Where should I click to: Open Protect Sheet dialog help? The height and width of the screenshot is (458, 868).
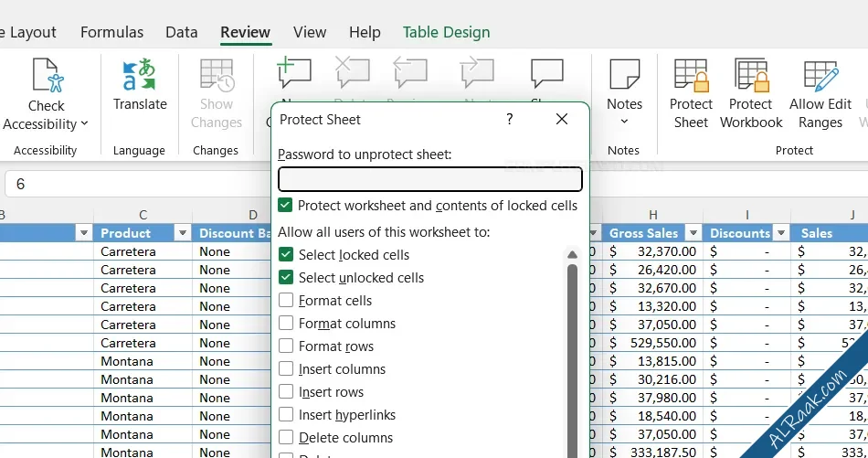coord(510,119)
